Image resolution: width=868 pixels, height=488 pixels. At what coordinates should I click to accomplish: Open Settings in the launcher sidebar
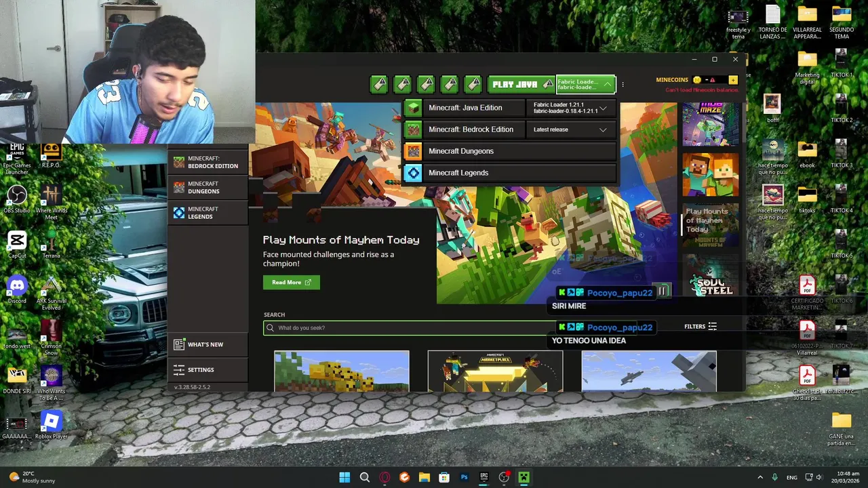(x=208, y=369)
